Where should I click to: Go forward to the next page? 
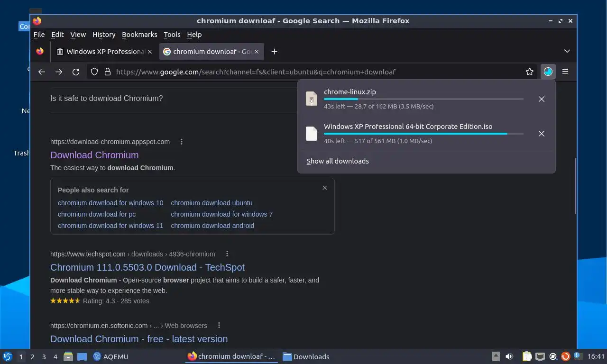click(x=59, y=72)
